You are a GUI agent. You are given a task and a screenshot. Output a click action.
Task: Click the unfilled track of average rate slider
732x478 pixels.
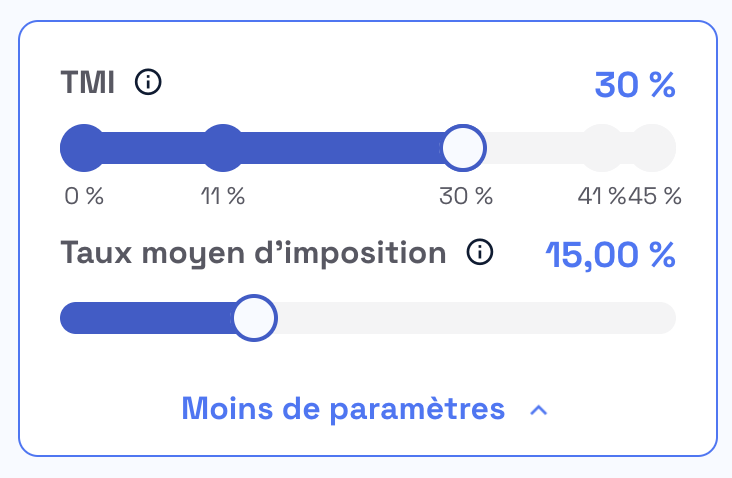tap(476, 318)
